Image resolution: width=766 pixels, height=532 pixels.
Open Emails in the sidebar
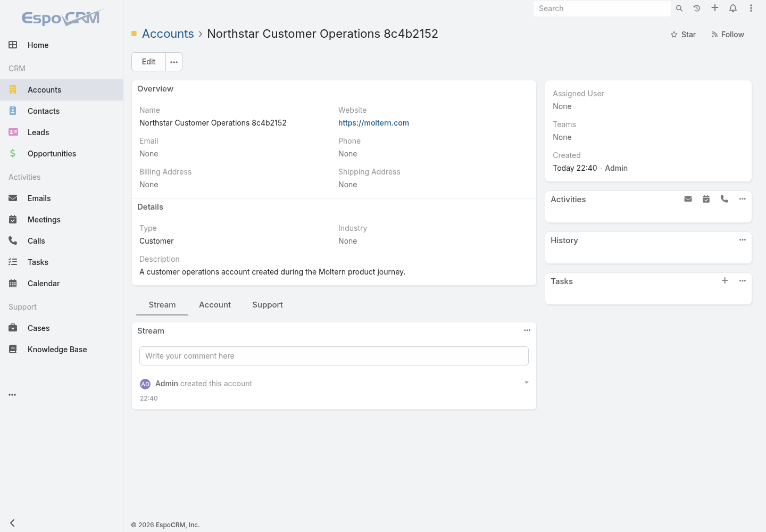(62, 198)
